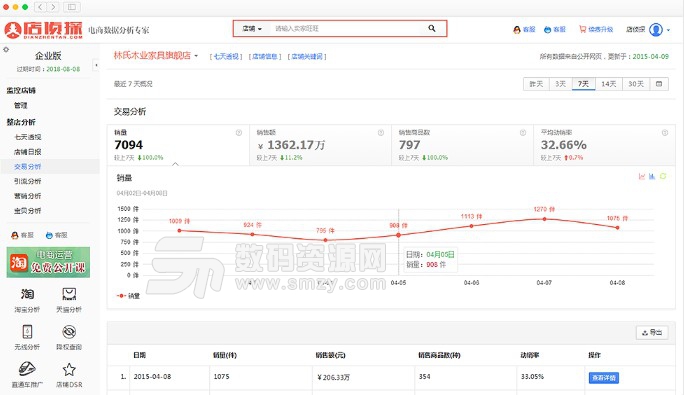Select the 14天 time range tab
Viewport: 684px width, 395px height.
(x=609, y=84)
